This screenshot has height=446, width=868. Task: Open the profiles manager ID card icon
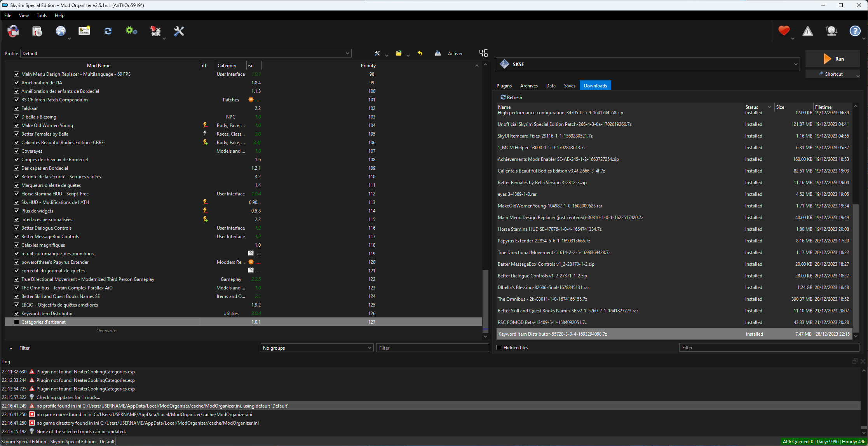(84, 31)
